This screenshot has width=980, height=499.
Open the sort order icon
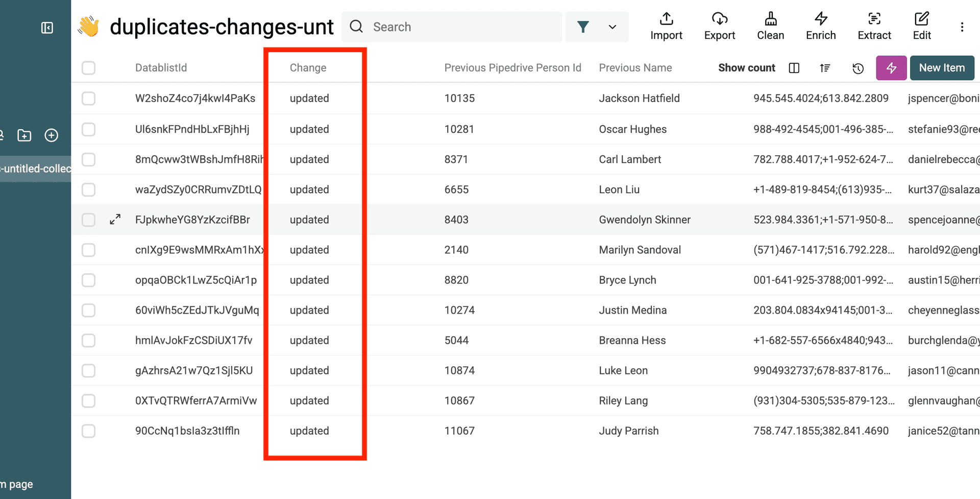[825, 68]
